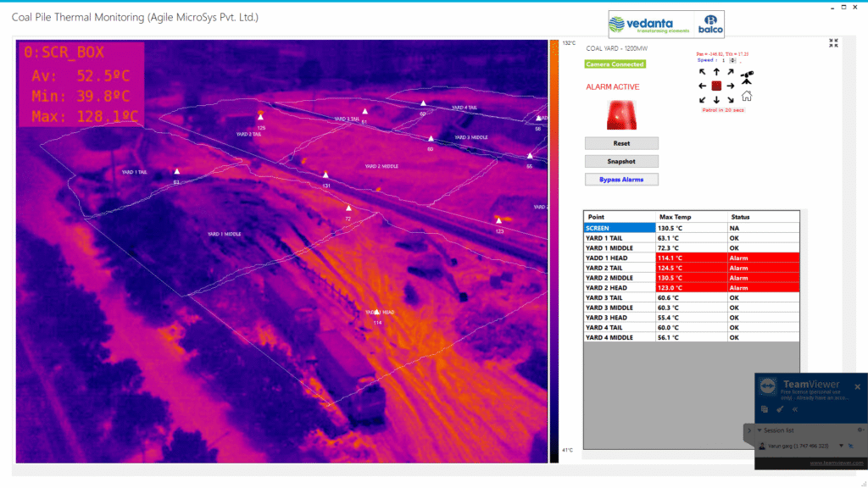Toggle Bypass Alarms
Image resolution: width=868 pixels, height=488 pixels.
620,179
